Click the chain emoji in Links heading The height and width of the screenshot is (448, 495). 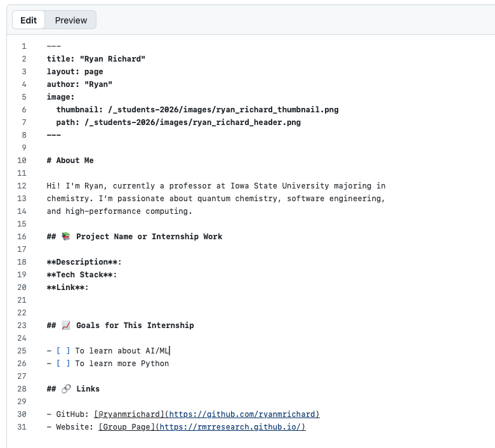66,389
